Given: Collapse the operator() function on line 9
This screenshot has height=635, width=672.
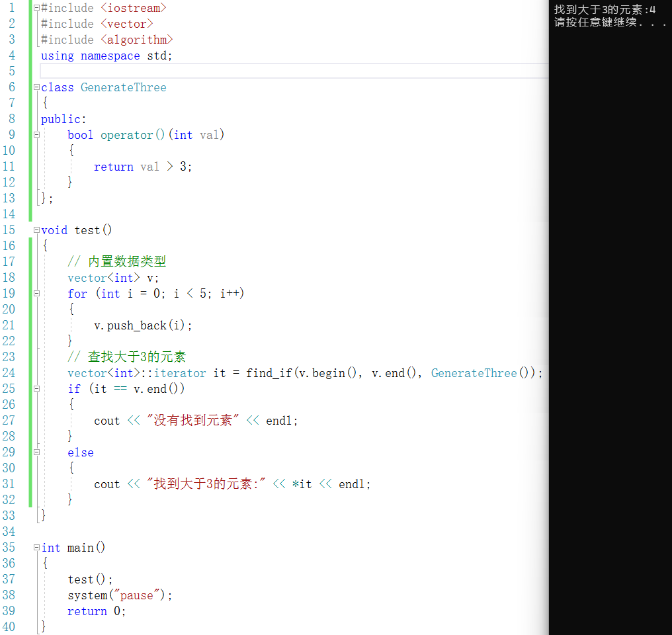Looking at the screenshot, I should [37, 134].
